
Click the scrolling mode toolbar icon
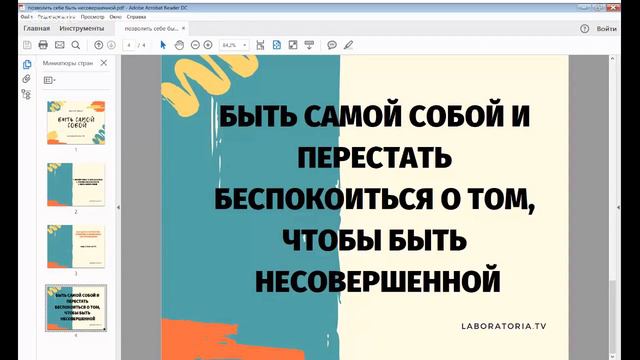coord(309,45)
